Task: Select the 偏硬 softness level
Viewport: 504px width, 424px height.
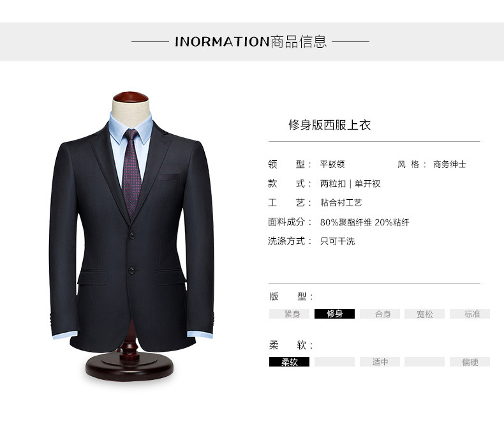Action: click(x=470, y=361)
